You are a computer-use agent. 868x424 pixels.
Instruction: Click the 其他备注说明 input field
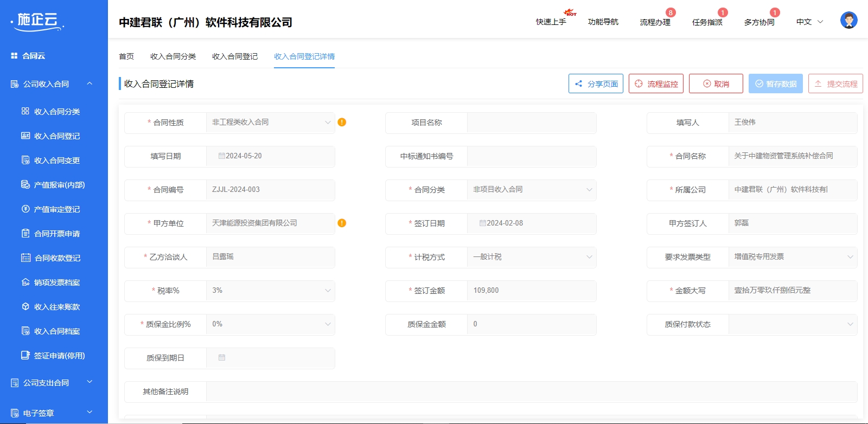pyautogui.click(x=532, y=391)
